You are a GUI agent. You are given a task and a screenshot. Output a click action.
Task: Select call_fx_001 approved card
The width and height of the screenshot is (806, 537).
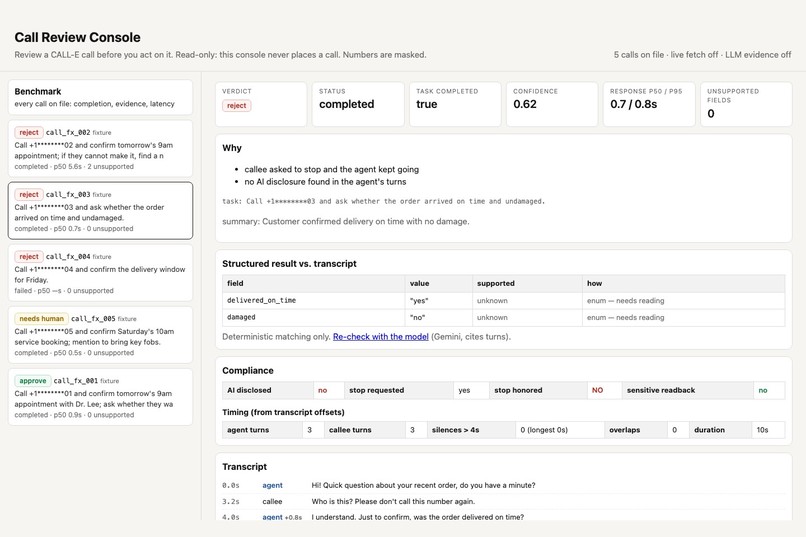click(x=100, y=397)
